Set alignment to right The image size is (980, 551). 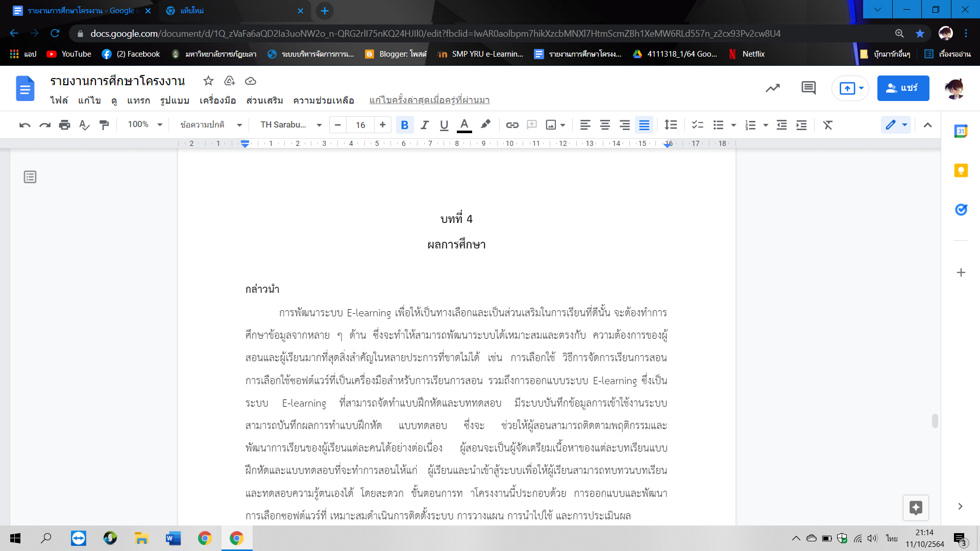[625, 125]
